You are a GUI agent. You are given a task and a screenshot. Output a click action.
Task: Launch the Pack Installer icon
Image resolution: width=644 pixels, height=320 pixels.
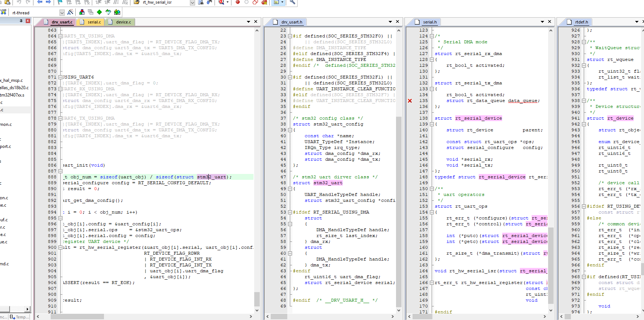[x=117, y=12]
